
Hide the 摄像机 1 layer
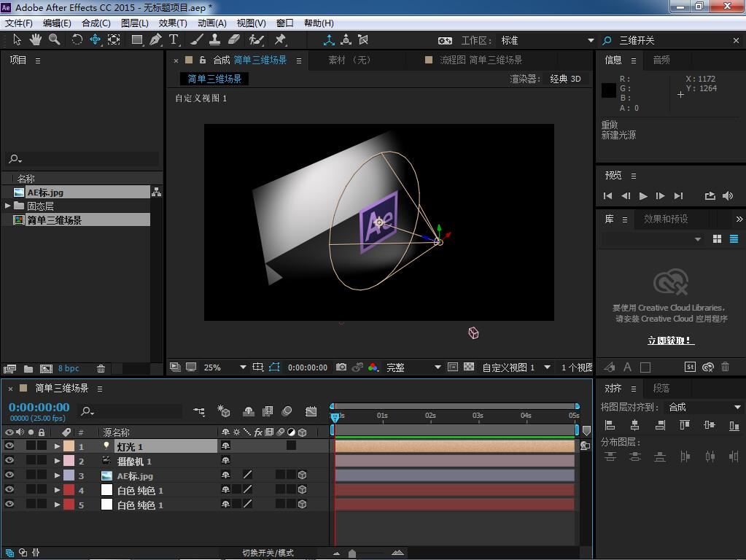point(9,461)
